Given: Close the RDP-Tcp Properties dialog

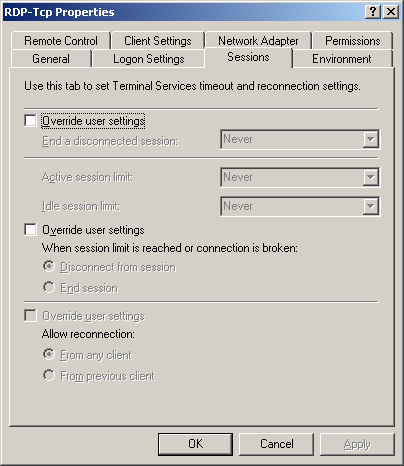Looking at the screenshot, I should coord(391,12).
